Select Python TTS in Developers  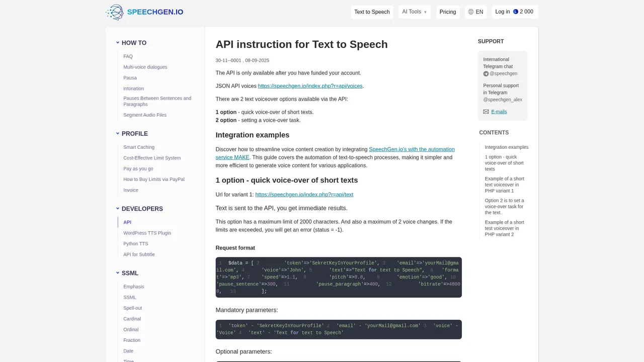pyautogui.click(x=136, y=244)
